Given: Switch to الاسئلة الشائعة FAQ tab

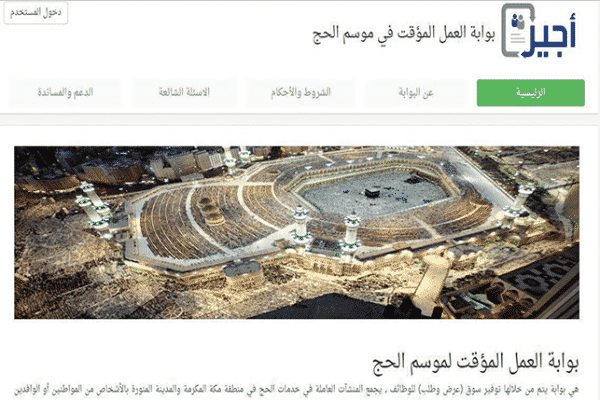Looking at the screenshot, I should tap(184, 93).
